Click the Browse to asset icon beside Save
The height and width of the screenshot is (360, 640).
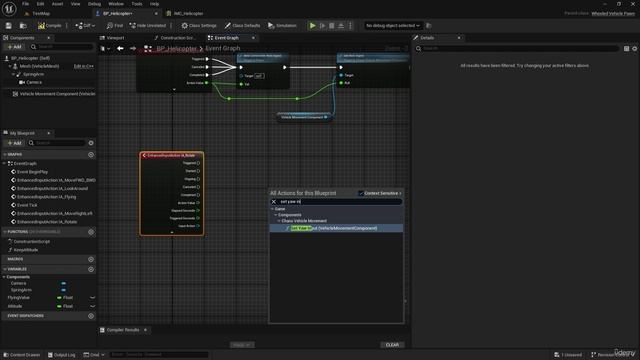[x=23, y=26]
